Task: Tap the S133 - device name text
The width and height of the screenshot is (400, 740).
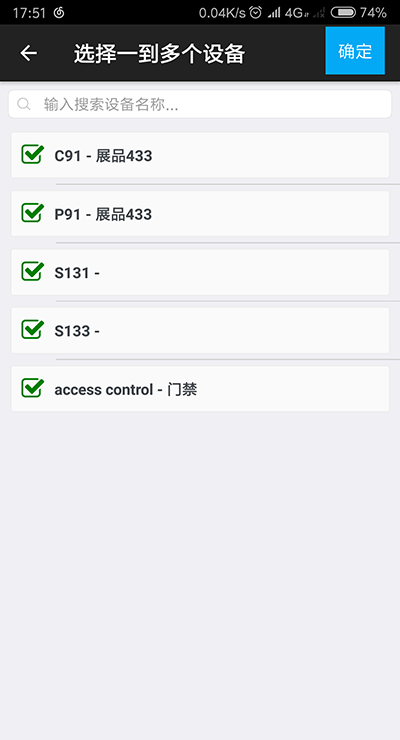Action: coord(77,331)
